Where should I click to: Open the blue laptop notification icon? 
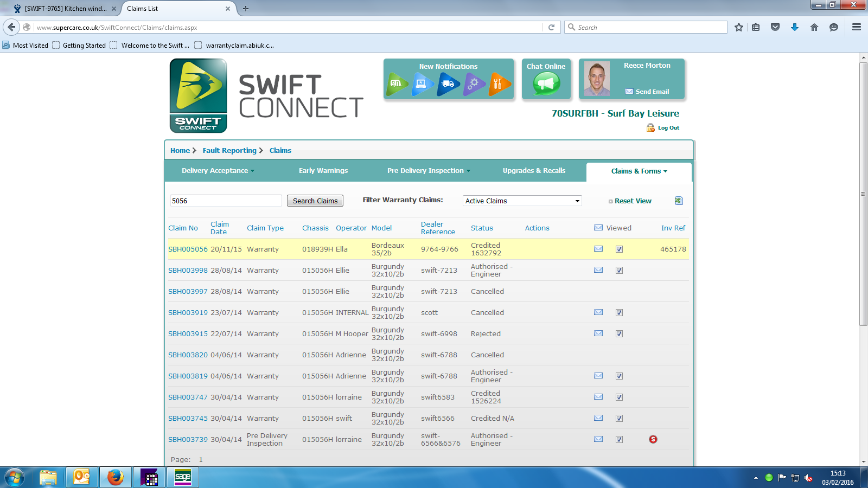point(422,84)
